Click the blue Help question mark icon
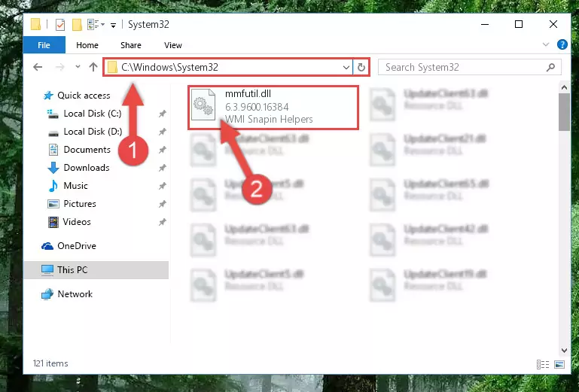Viewport: 579px width, 392px height. [562, 44]
